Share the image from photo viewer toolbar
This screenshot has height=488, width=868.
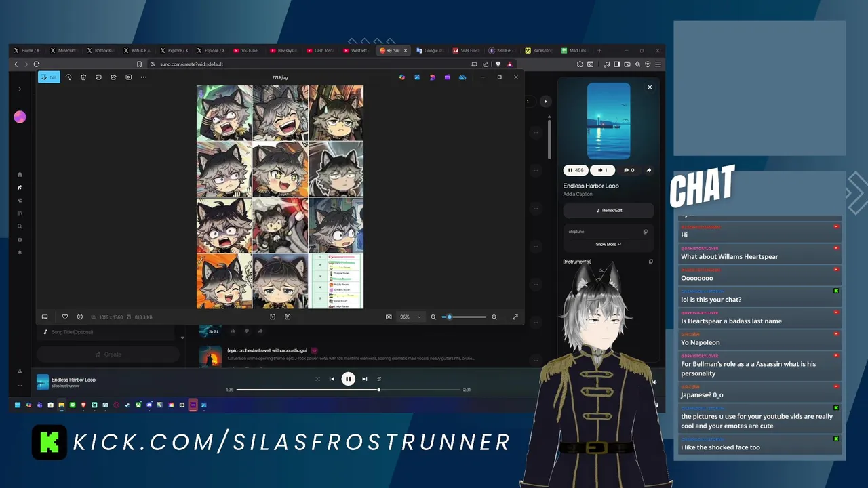(x=113, y=77)
